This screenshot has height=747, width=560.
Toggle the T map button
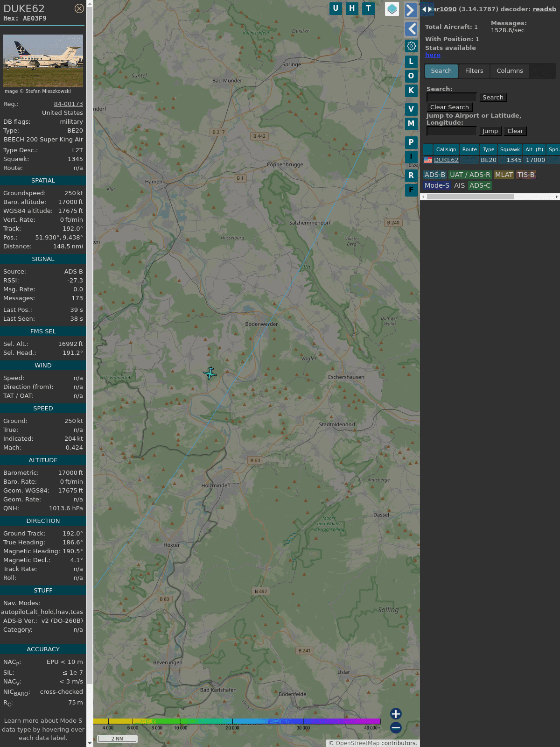[368, 8]
